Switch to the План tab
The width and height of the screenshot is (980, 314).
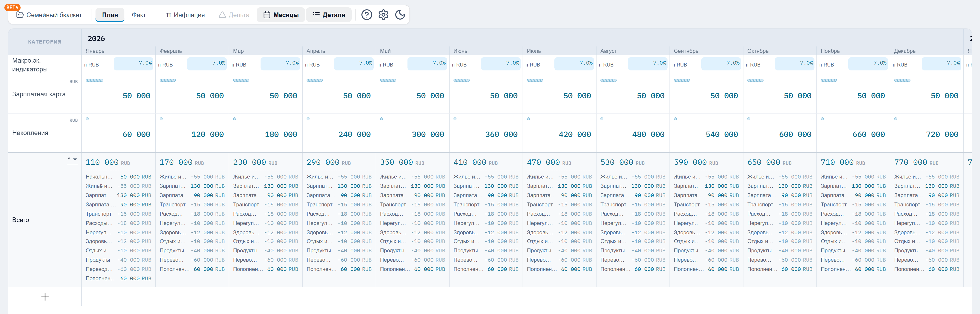click(x=110, y=15)
